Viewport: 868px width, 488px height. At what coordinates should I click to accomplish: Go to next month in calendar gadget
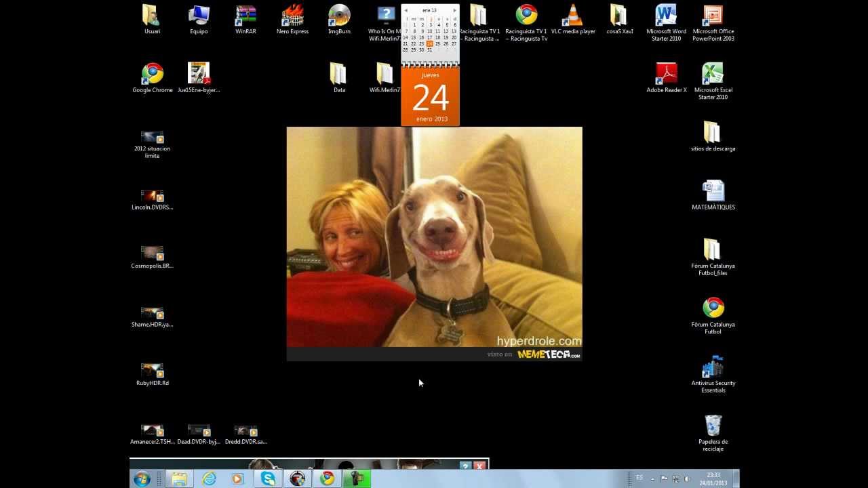(454, 11)
